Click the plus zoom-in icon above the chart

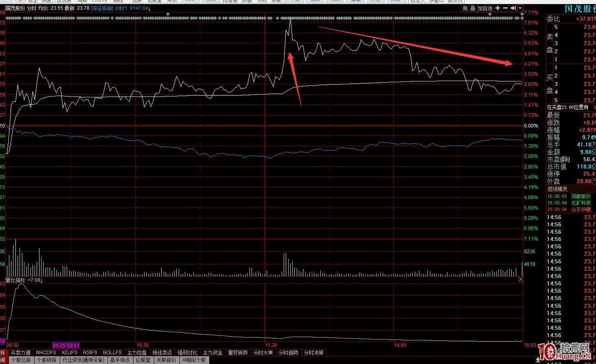pos(497,8)
